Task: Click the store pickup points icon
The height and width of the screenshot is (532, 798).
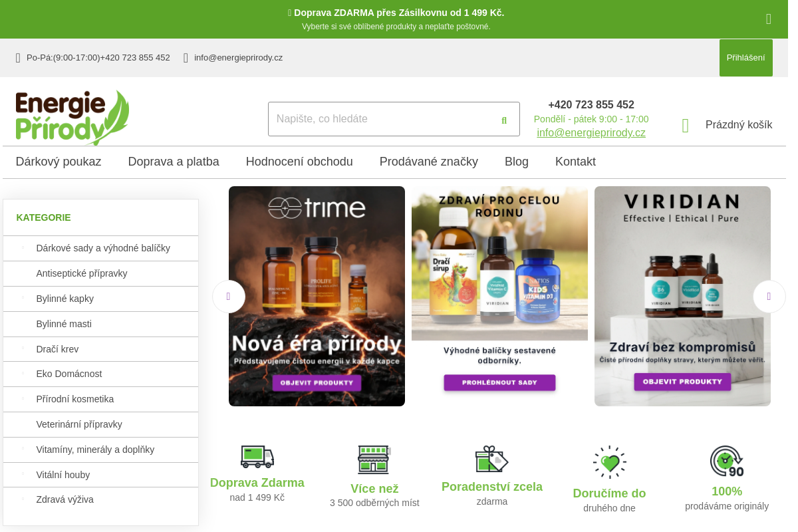Action: (x=374, y=460)
